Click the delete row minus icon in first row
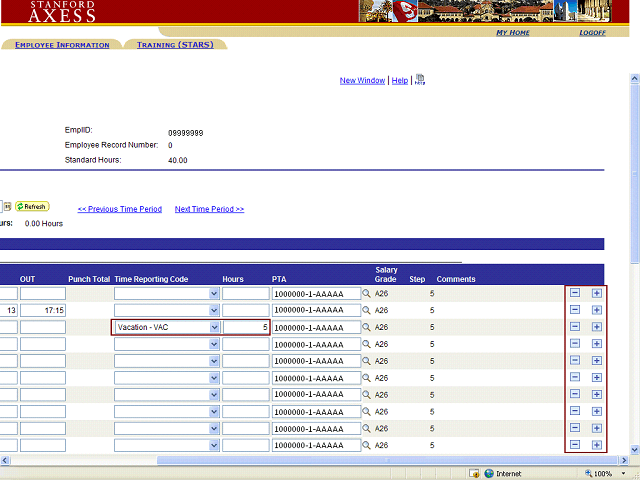The width and height of the screenshot is (640, 480). 575,294
